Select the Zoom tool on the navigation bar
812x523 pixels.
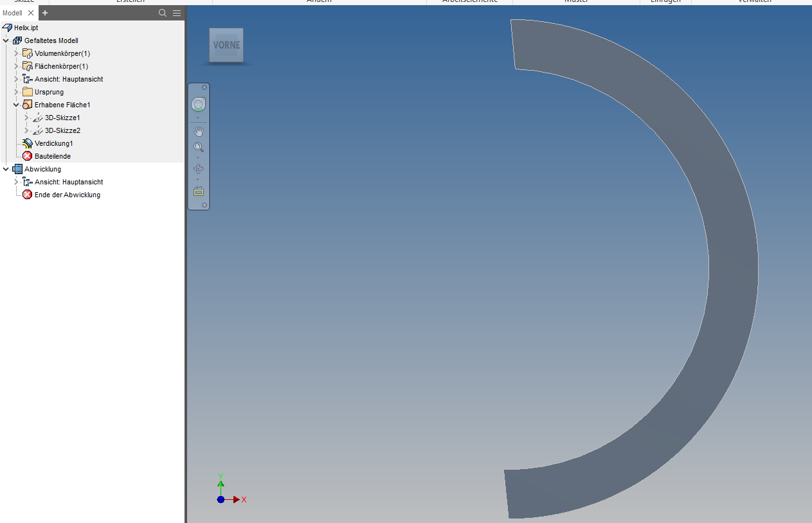199,146
